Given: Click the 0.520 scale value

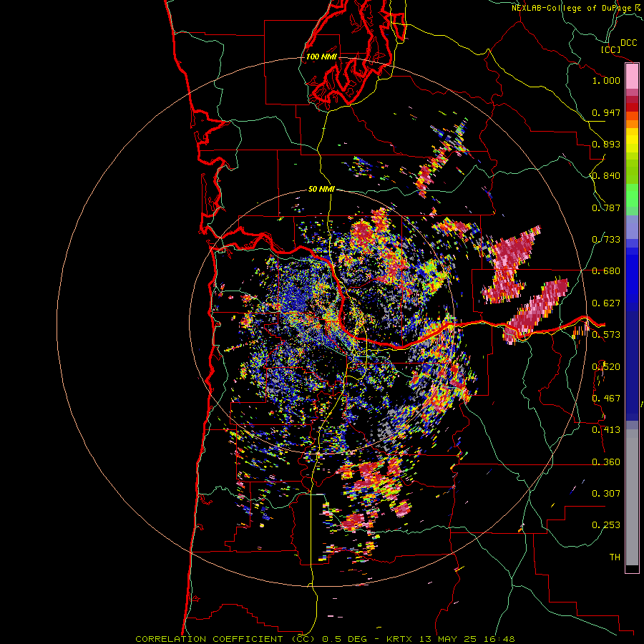Looking at the screenshot, I should point(606,367).
